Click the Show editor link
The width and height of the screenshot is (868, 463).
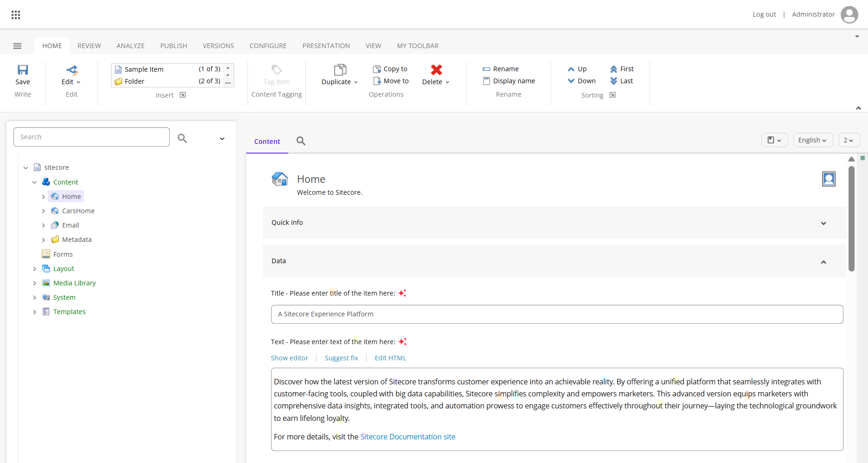point(290,358)
